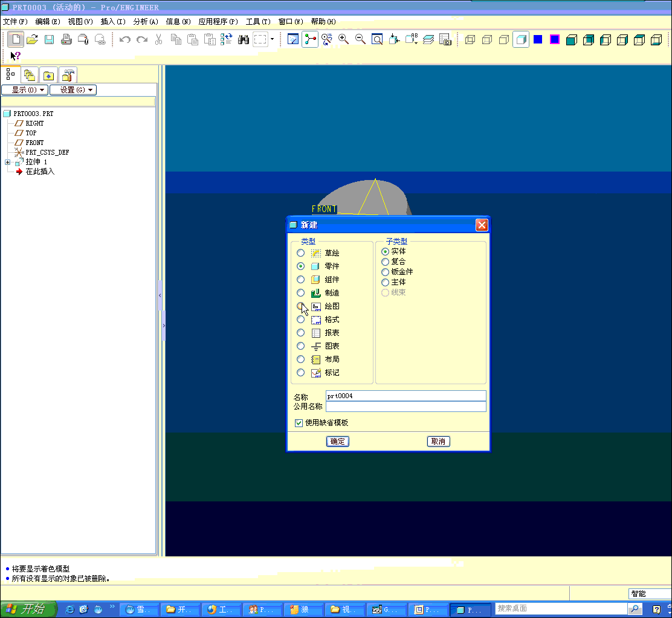The height and width of the screenshot is (618, 672).
Task: Open the 分析(A) menu
Action: pos(146,21)
